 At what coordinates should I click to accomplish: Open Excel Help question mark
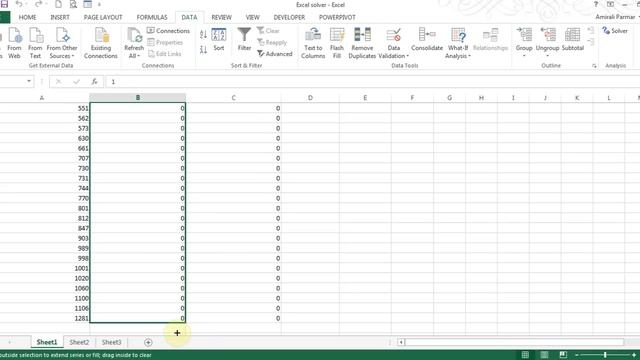(596, 4)
